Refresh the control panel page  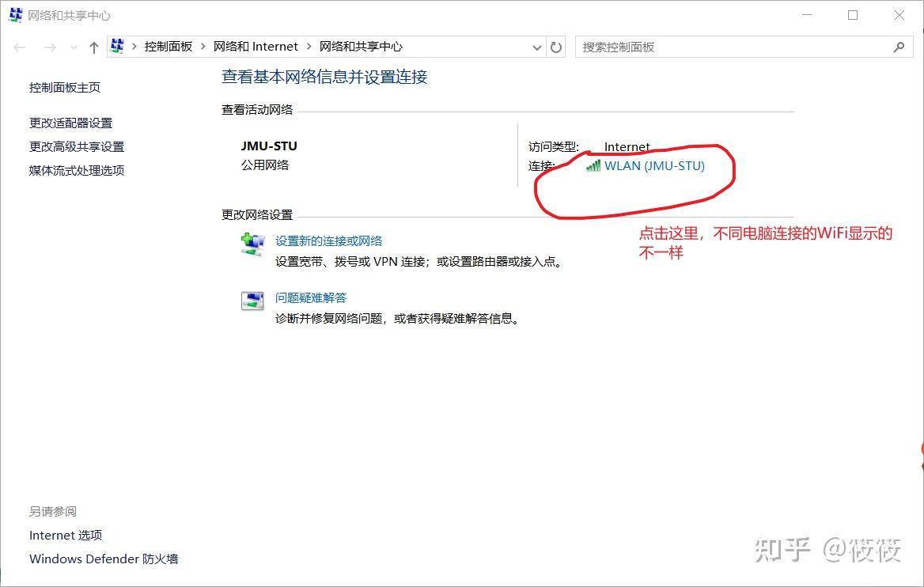555,47
